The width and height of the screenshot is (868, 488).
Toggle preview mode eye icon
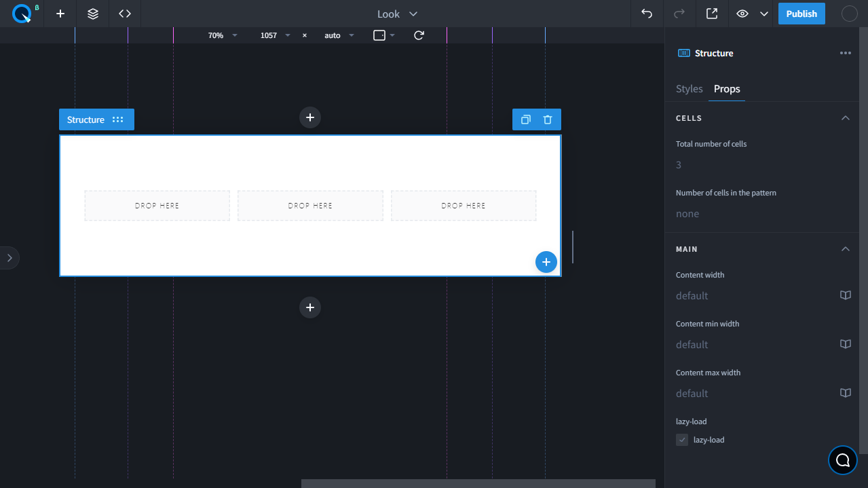(742, 14)
